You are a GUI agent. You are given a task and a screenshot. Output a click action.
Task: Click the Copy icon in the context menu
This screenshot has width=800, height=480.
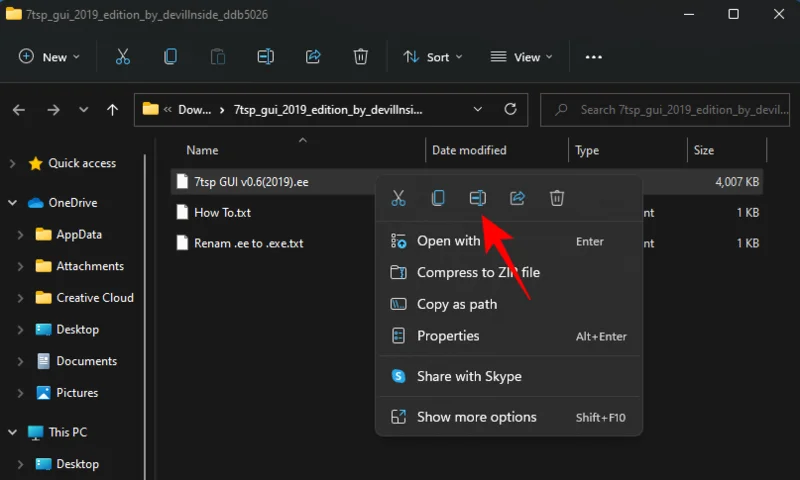(x=438, y=198)
